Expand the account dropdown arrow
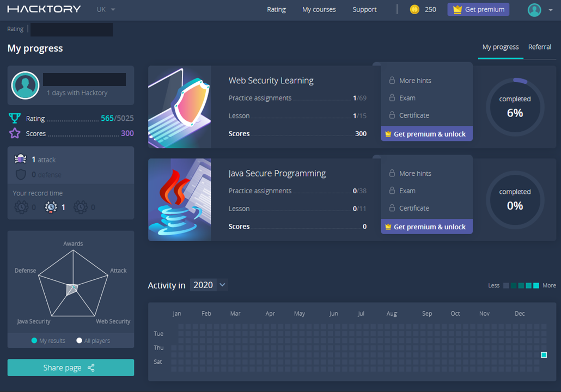Image resolution: width=561 pixels, height=392 pixels. [550, 10]
